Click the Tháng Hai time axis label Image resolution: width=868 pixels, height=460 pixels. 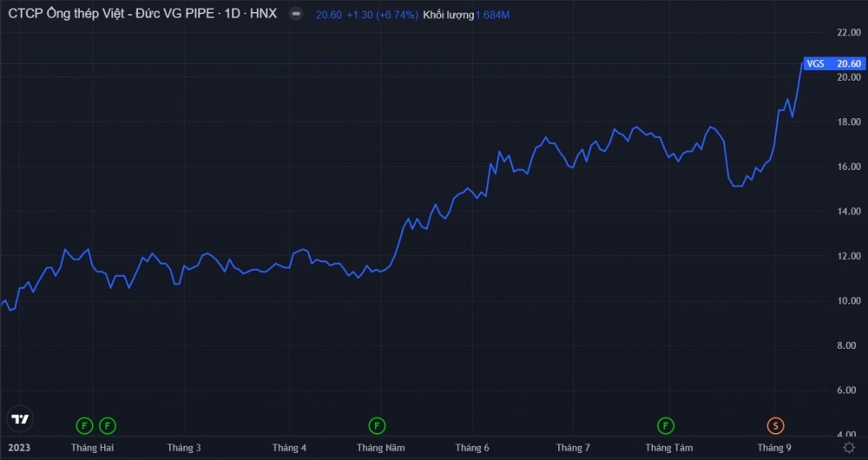(x=93, y=448)
